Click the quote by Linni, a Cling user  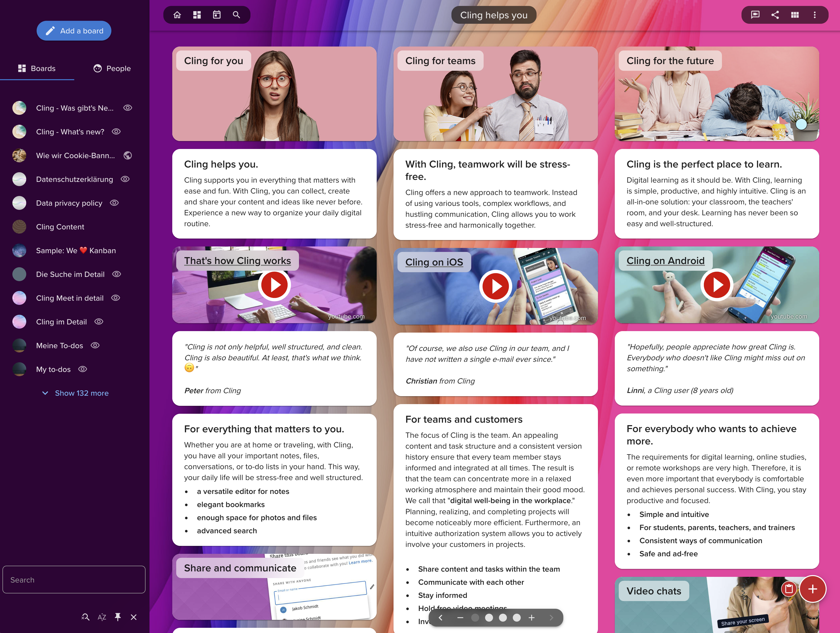tap(716, 368)
